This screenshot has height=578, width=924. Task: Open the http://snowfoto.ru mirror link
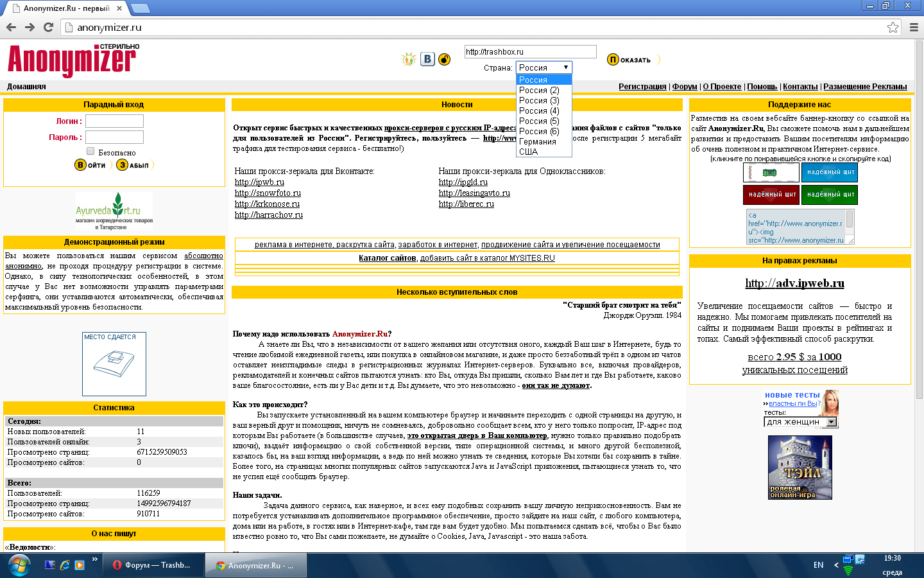tap(268, 193)
